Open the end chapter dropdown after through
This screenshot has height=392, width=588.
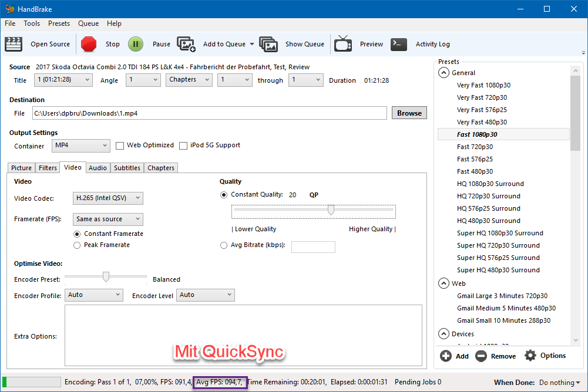coord(305,80)
